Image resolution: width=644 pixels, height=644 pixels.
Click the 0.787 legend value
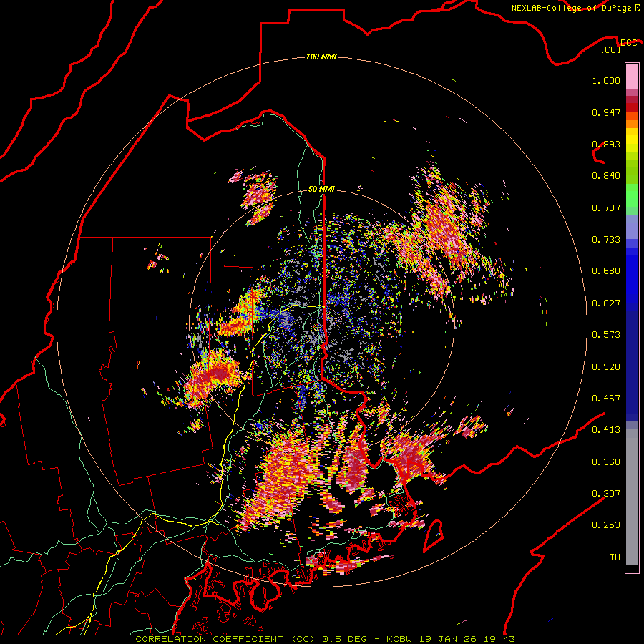tap(606, 208)
